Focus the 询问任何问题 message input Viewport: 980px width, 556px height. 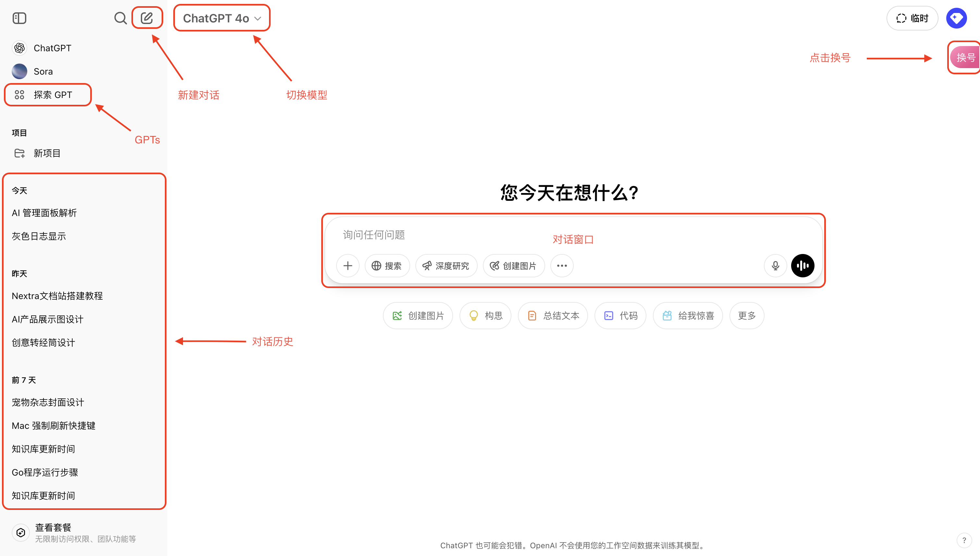pos(573,235)
